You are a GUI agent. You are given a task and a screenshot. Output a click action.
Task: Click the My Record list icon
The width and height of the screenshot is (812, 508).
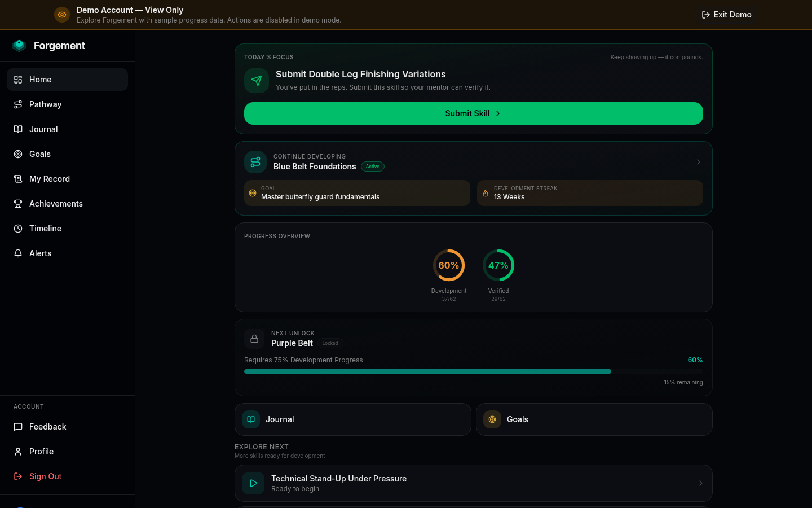pos(18,179)
